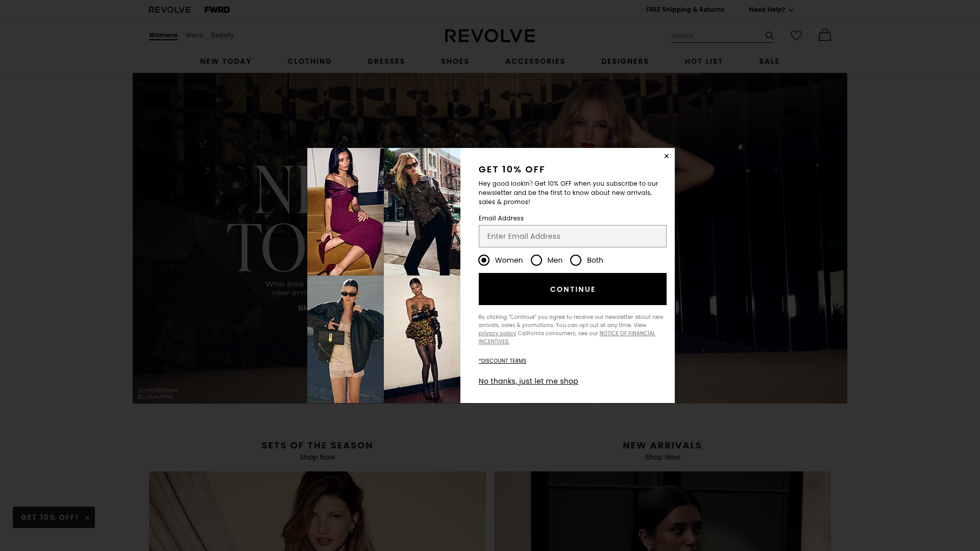Open the DESIGNERS menu
This screenshot has width=980, height=551.
tap(625, 61)
